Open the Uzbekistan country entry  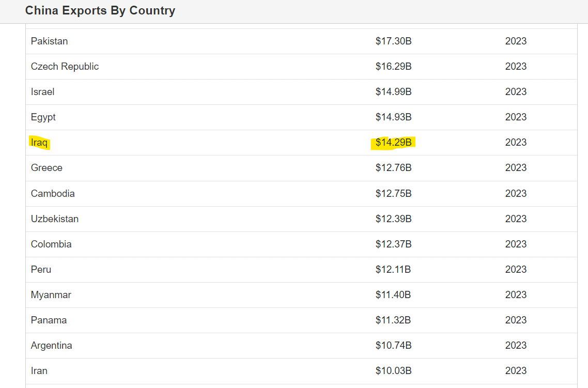[x=55, y=219]
